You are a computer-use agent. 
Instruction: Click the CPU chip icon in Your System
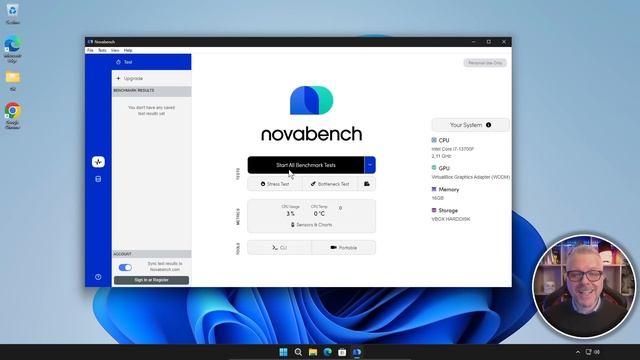[x=434, y=140]
